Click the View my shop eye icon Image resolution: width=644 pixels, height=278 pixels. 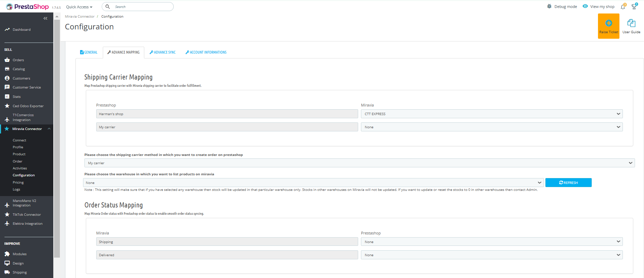pyautogui.click(x=585, y=6)
